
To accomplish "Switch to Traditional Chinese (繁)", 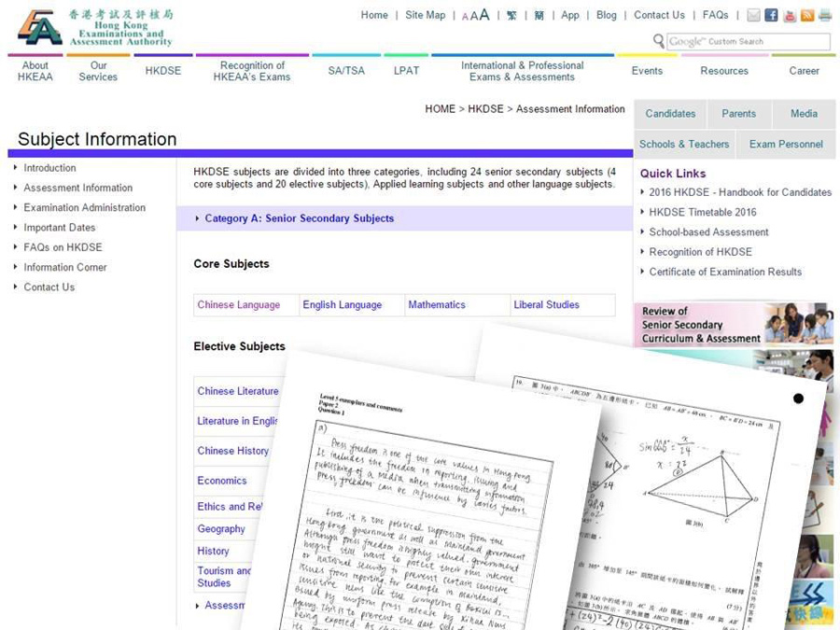I will coord(511,16).
